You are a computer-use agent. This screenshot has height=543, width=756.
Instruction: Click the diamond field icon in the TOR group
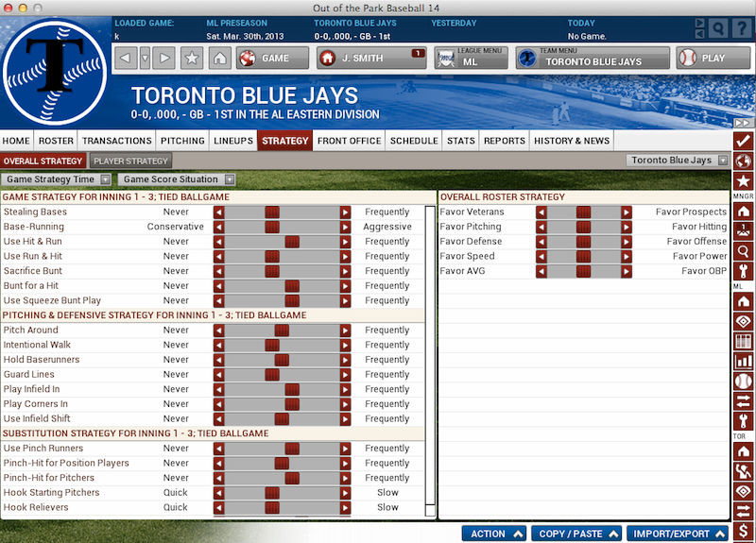[x=743, y=491]
